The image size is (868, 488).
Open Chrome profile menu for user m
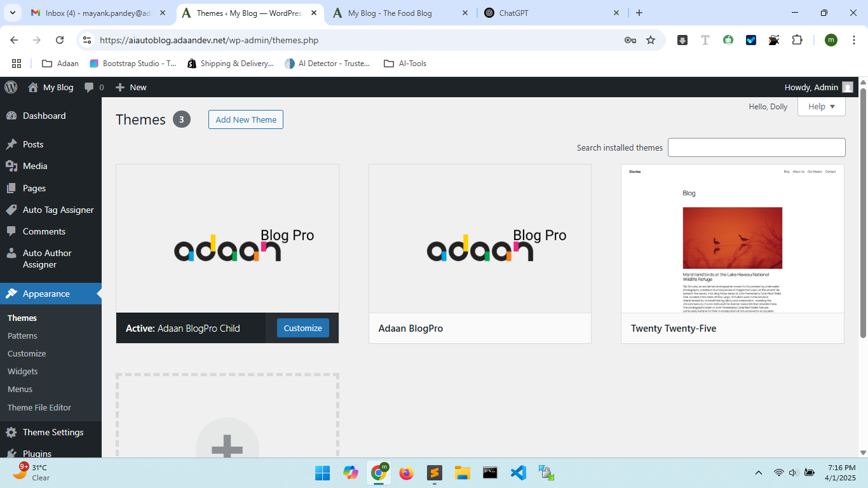click(831, 39)
